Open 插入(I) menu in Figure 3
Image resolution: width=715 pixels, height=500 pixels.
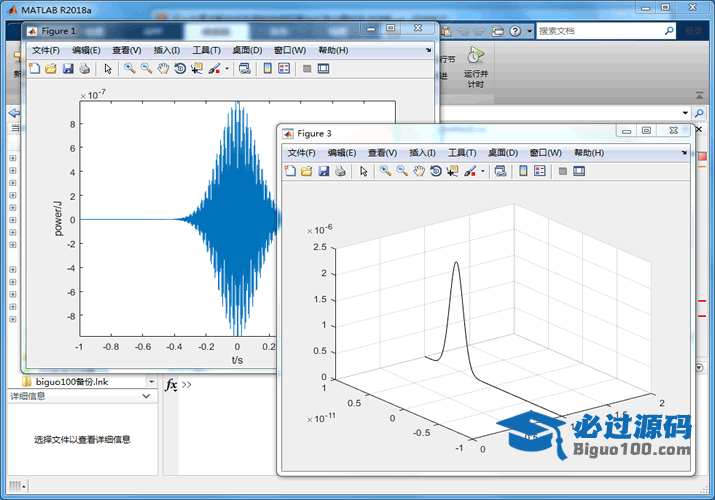point(422,153)
